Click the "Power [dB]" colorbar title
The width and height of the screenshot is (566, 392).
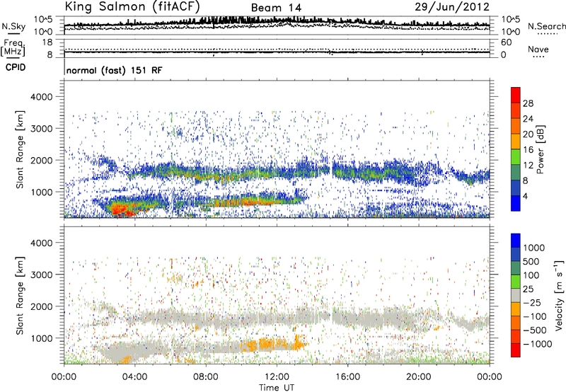(540, 149)
